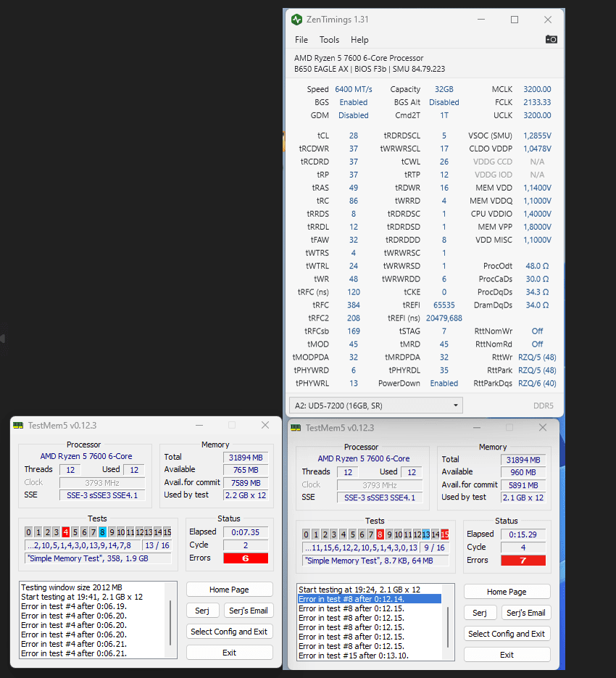This screenshot has width=616, height=678.
Task: Click the tREFI value 65535
Action: click(444, 305)
